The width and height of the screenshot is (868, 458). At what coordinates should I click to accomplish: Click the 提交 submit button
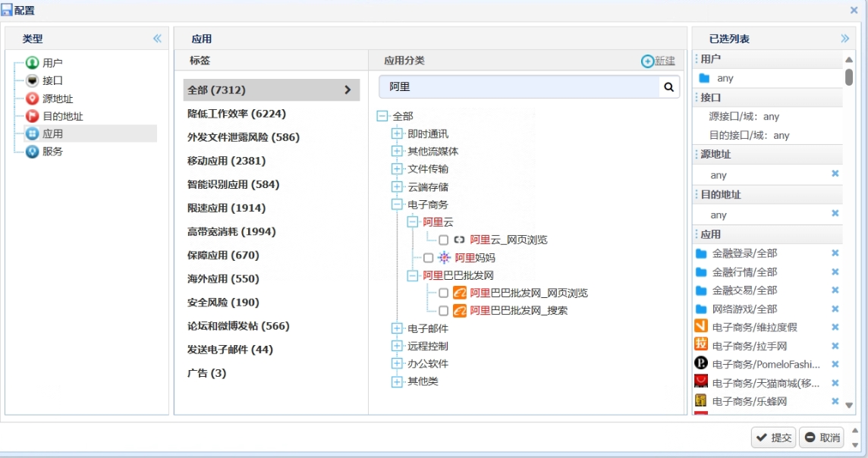pos(773,438)
